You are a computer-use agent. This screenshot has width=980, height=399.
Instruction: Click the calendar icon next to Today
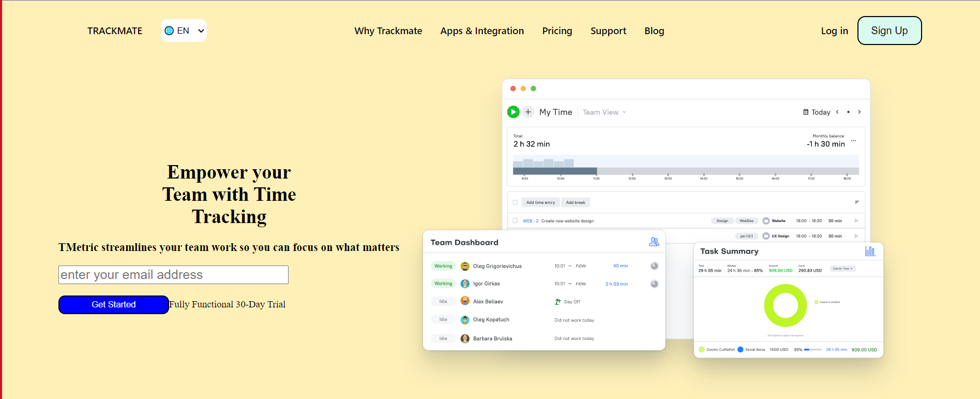[806, 112]
